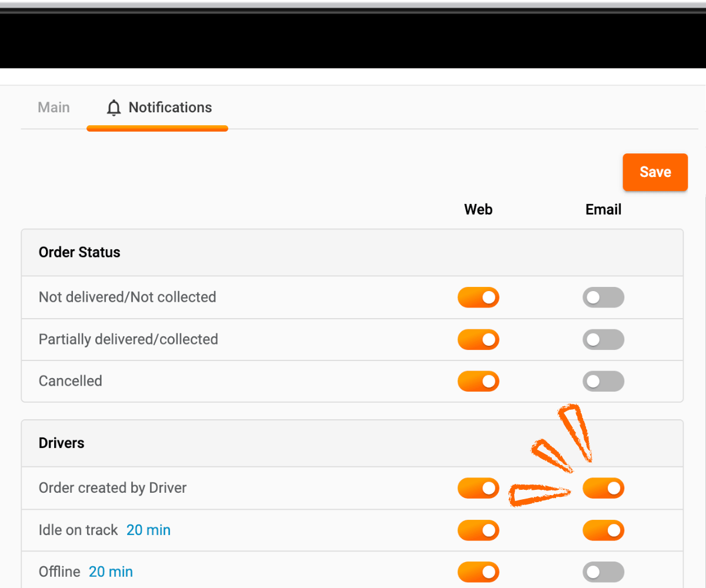Click the Web column header
Image resolution: width=706 pixels, height=588 pixels.
(x=478, y=209)
